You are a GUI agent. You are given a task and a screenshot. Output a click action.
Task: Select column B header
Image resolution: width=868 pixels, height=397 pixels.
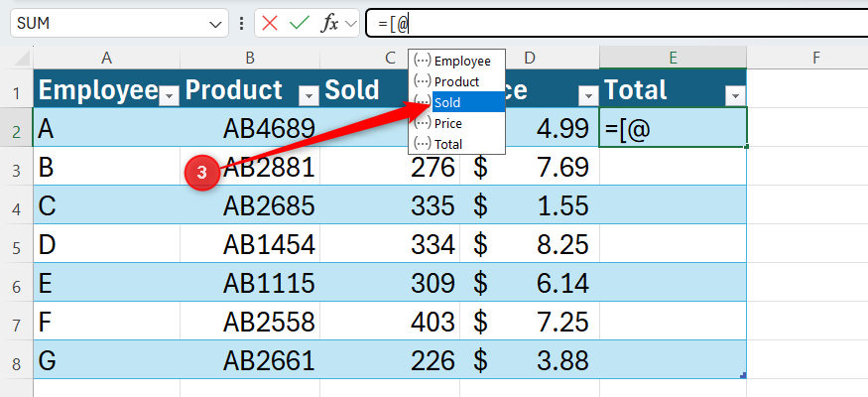(x=250, y=58)
